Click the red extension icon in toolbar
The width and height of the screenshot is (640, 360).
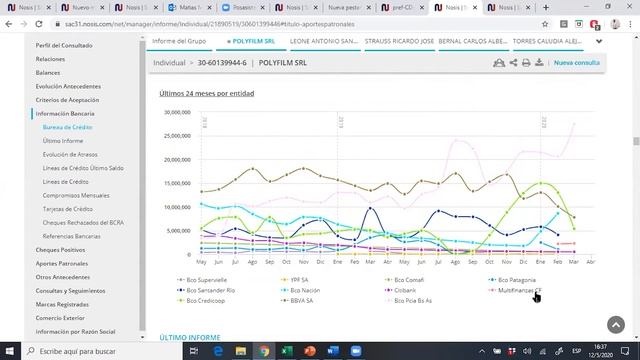pyautogui.click(x=594, y=24)
